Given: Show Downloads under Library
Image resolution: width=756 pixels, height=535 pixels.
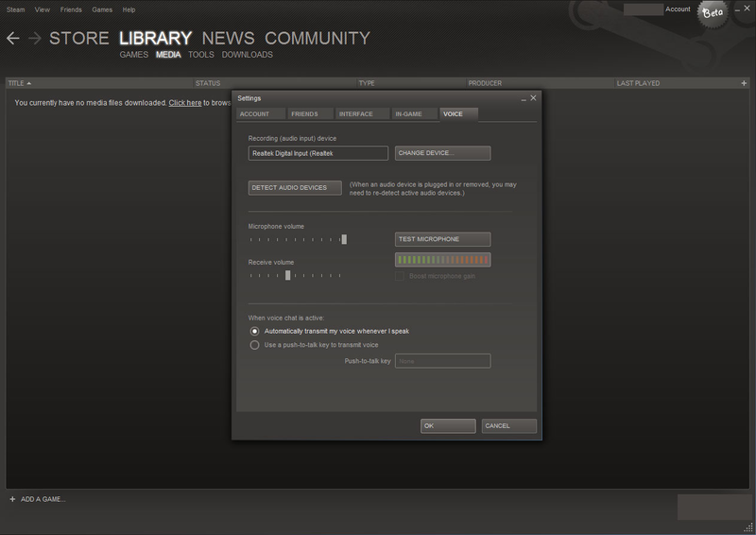Looking at the screenshot, I should tap(248, 55).
